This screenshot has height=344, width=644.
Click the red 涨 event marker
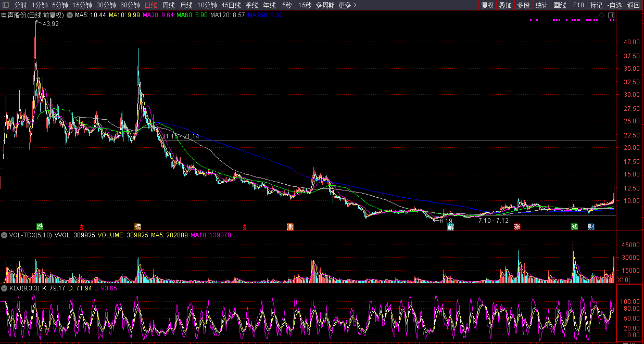click(x=517, y=226)
